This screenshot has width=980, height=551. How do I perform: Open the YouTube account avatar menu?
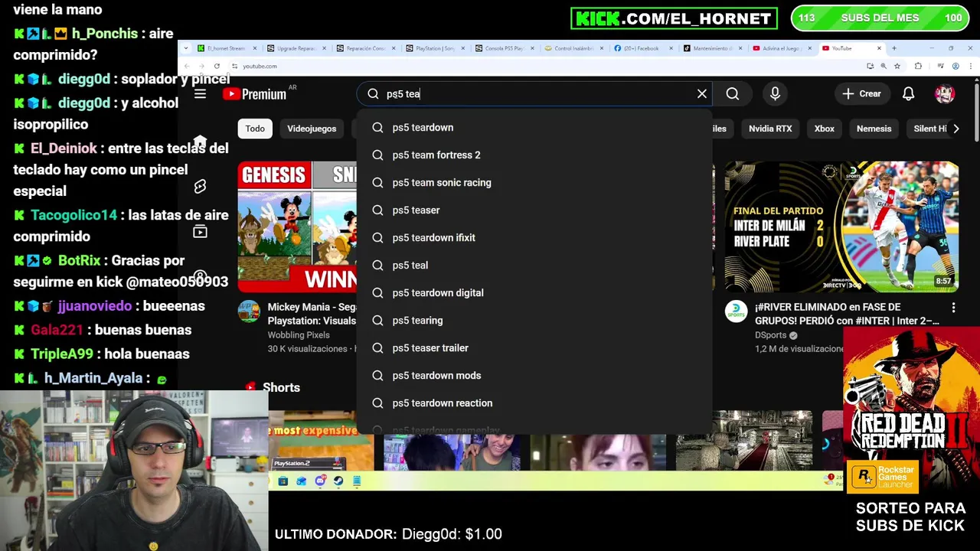pyautogui.click(x=944, y=94)
